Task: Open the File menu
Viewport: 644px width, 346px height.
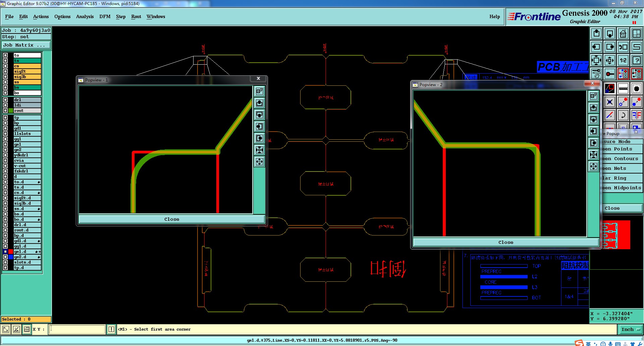Action: coord(9,16)
